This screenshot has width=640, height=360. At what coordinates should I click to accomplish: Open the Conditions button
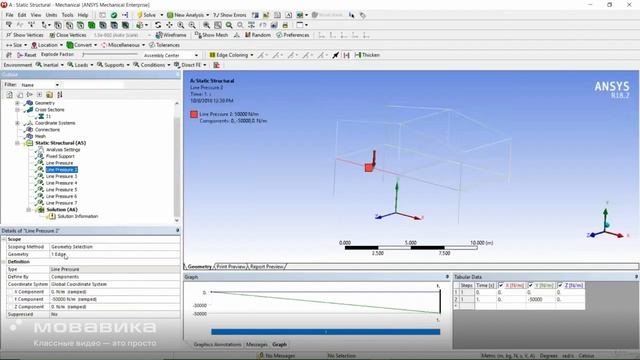click(x=152, y=65)
